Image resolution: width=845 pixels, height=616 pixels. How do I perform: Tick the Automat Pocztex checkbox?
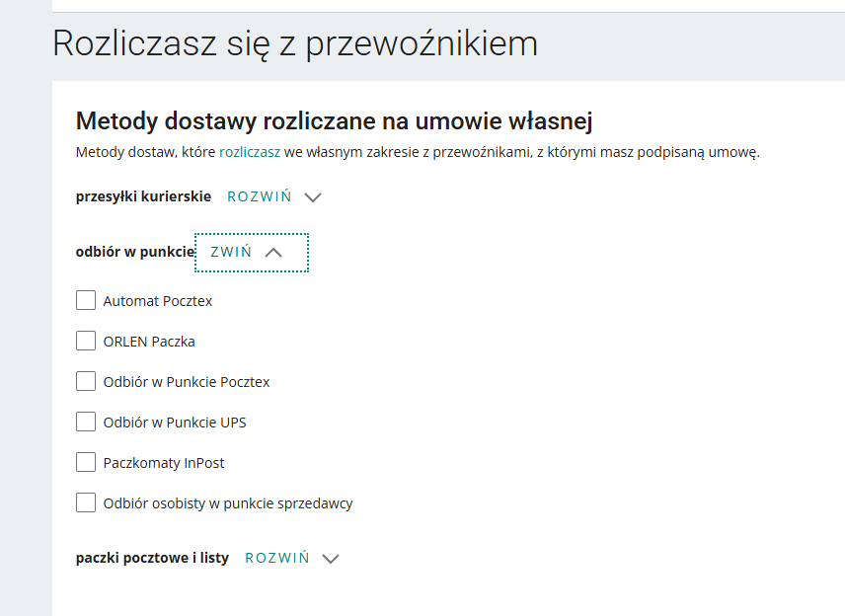pyautogui.click(x=86, y=300)
